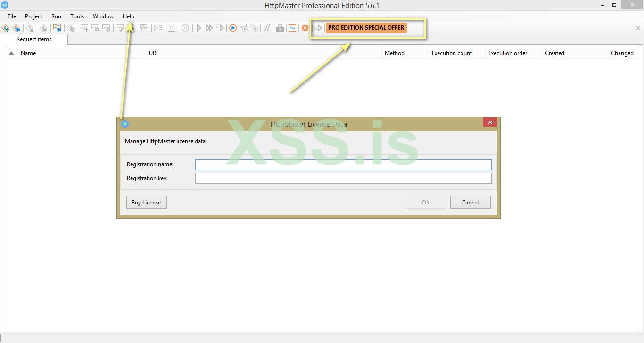Open the Tools menu
644x343 pixels.
tap(77, 16)
